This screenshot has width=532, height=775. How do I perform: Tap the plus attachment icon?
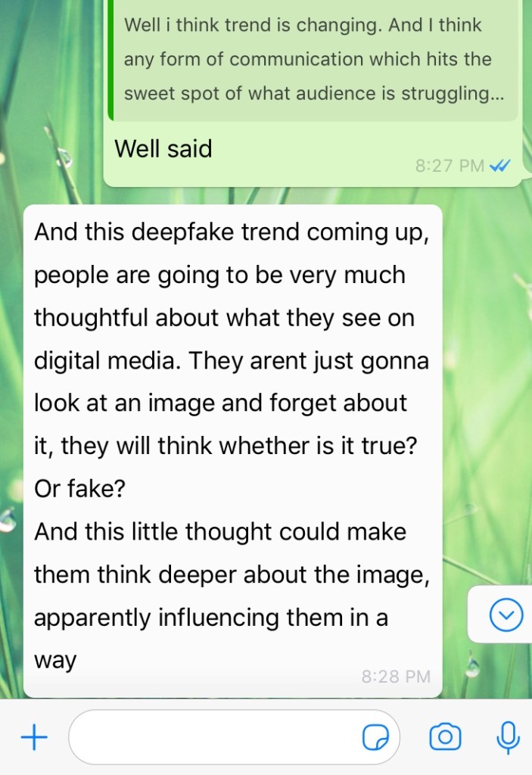[x=34, y=737]
